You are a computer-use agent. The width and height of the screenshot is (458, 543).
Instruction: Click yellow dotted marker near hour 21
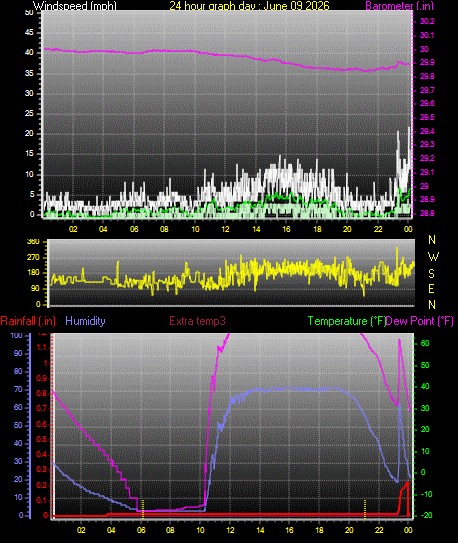point(365,509)
